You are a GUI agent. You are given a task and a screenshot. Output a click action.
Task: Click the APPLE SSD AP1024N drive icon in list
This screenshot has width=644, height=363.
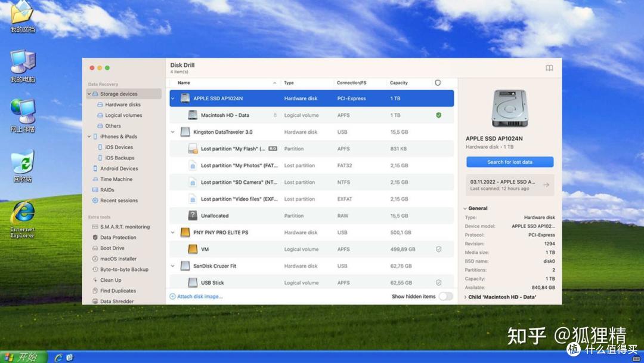185,99
